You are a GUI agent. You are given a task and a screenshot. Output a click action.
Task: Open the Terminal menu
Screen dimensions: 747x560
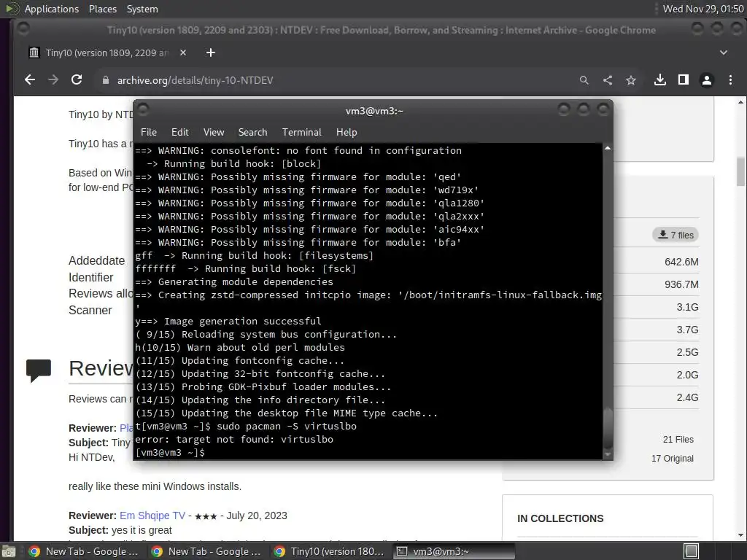[301, 133]
